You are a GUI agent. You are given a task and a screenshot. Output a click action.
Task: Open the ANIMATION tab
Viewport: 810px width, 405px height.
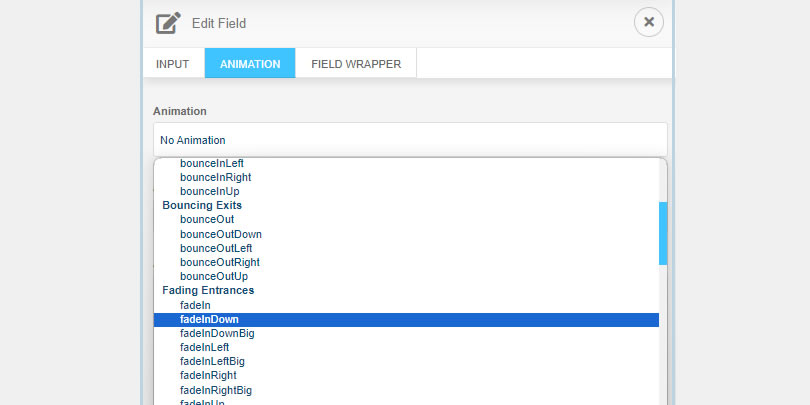[250, 64]
